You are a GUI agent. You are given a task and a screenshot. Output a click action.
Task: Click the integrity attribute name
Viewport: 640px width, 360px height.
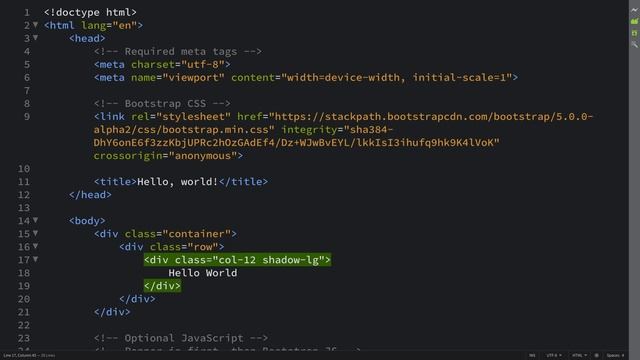point(309,130)
